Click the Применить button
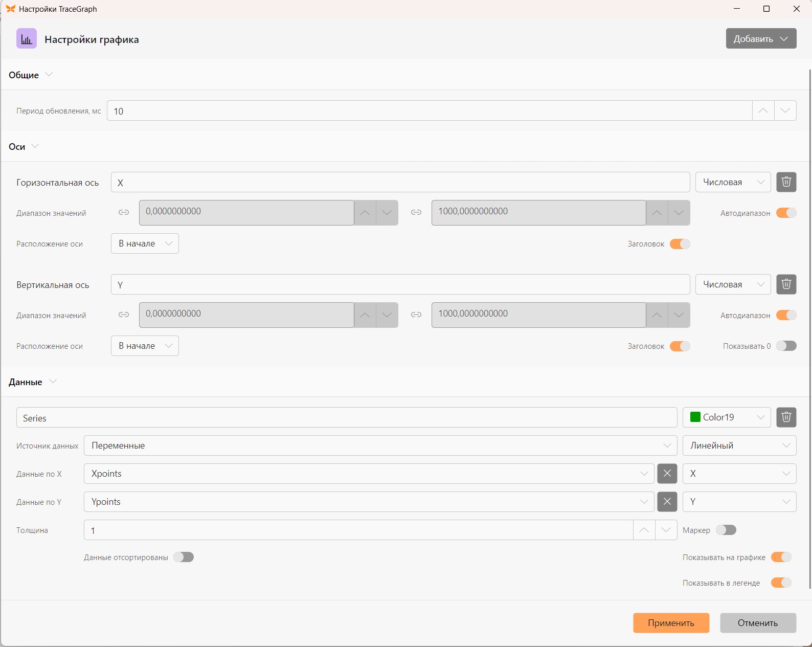 (x=671, y=623)
